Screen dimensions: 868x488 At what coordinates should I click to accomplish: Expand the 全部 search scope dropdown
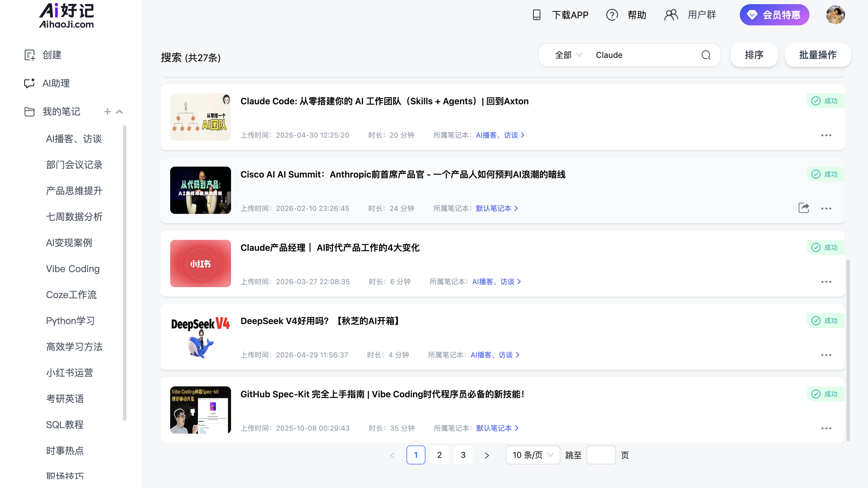(568, 55)
